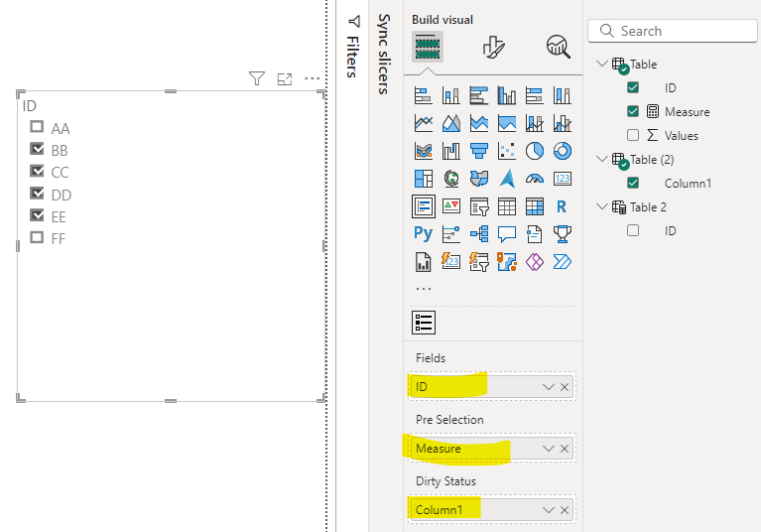Show more visuals with the ellipsis
Screen dimensions: 761x532
pyautogui.click(x=424, y=288)
